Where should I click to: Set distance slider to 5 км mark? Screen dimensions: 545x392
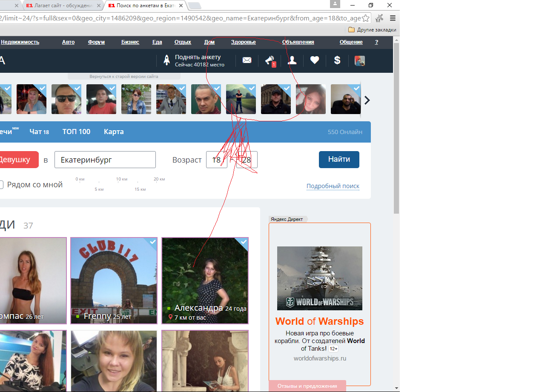click(99, 189)
